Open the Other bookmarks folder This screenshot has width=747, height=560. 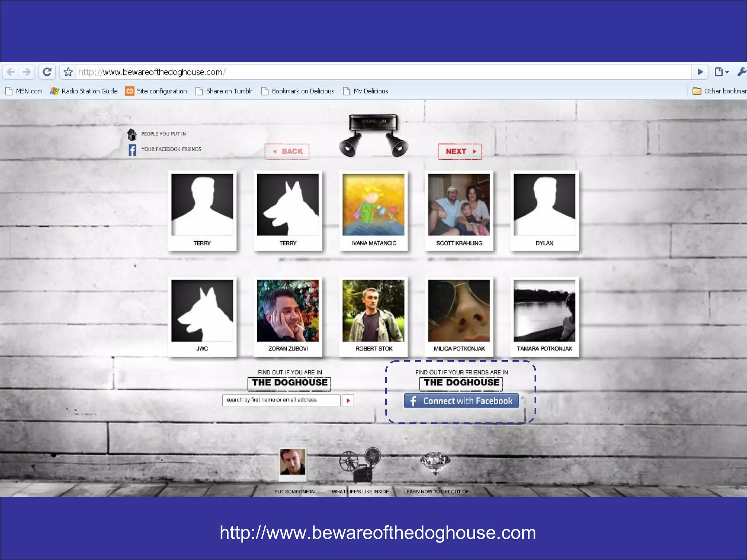[x=719, y=91]
